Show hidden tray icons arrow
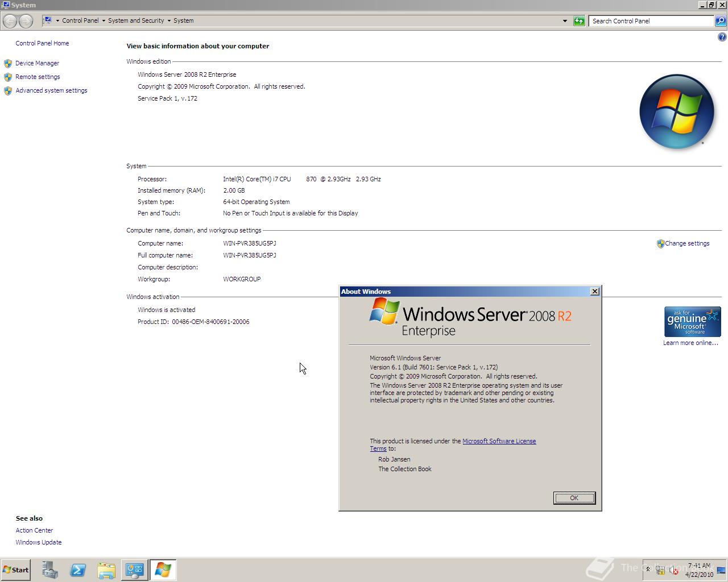Screen dimensions: 728x582 click(647, 569)
